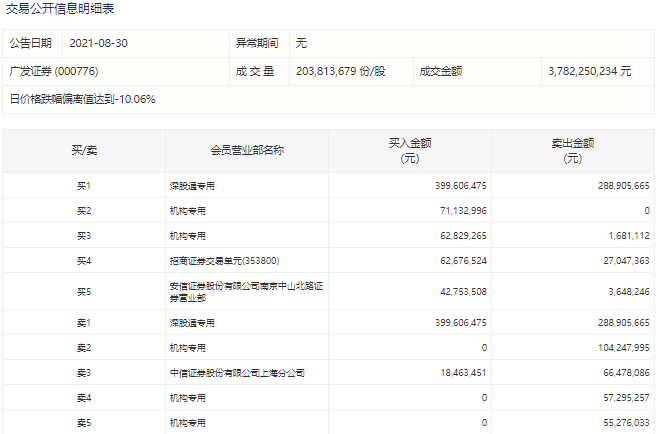Click the sell amount 55,276,033
The height and width of the screenshot is (434, 658).
tap(627, 423)
